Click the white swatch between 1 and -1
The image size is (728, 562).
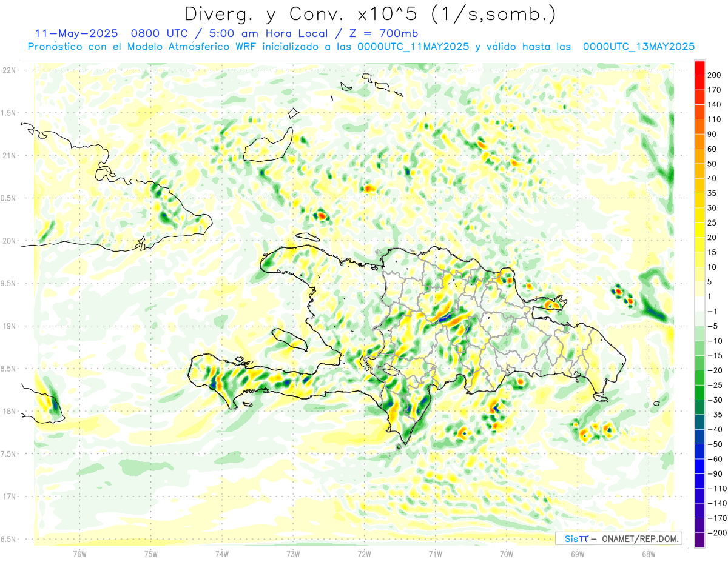click(x=699, y=304)
